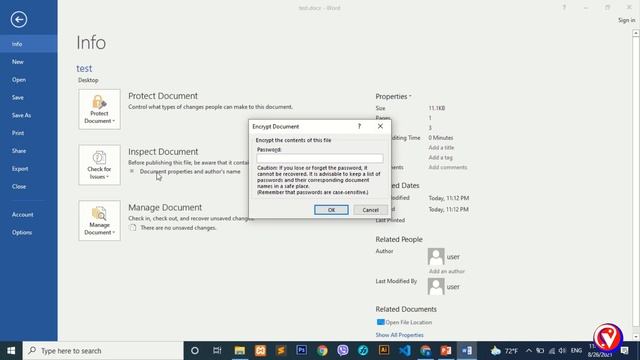Open the Check for Issues menu
Viewport: 640px width, 360px height.
click(x=99, y=165)
